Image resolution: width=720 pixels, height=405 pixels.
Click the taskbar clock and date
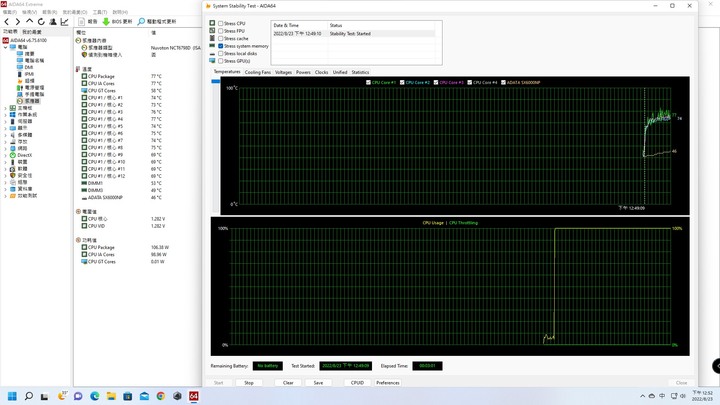click(703, 396)
